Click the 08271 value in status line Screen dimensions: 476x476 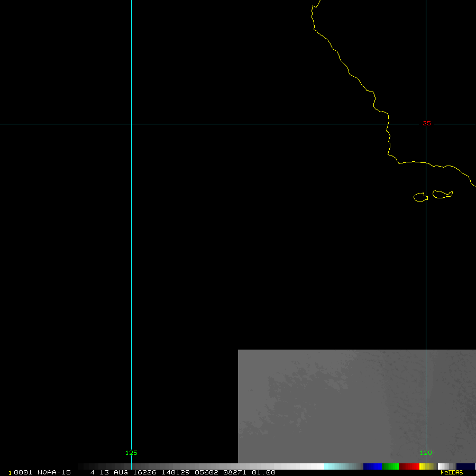(235, 472)
